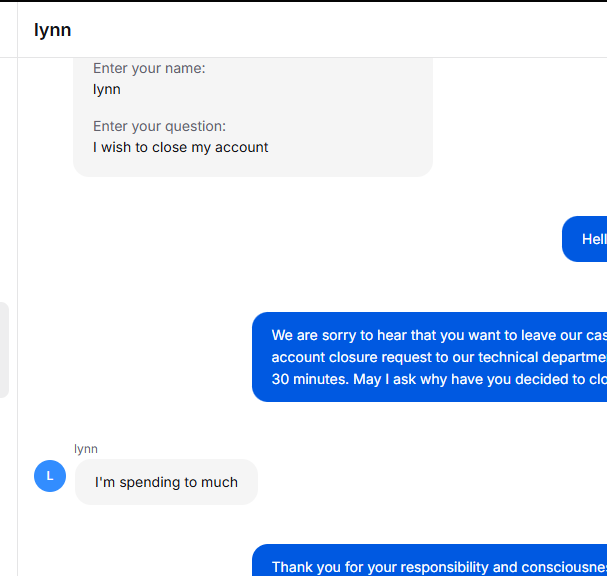The height and width of the screenshot is (576, 607).
Task: Click the "Enter your name:" form label
Action: [149, 68]
